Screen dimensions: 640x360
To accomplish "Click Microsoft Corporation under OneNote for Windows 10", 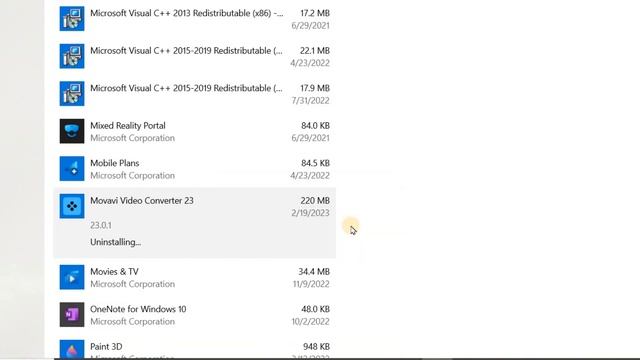I will pos(133,322).
